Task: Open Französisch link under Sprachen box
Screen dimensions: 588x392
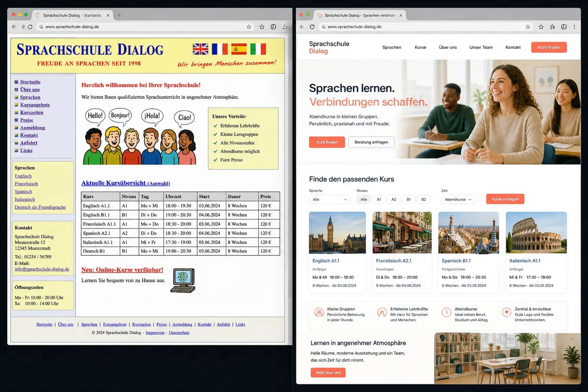Action: [26, 184]
